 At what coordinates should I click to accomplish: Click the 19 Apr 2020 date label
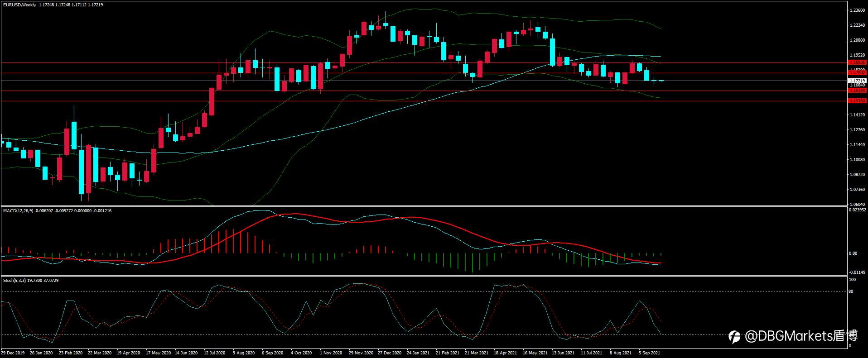point(129,353)
